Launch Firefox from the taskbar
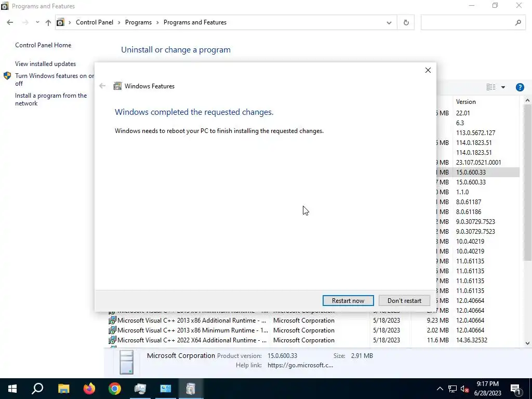The width and height of the screenshot is (532, 399). tap(89, 389)
